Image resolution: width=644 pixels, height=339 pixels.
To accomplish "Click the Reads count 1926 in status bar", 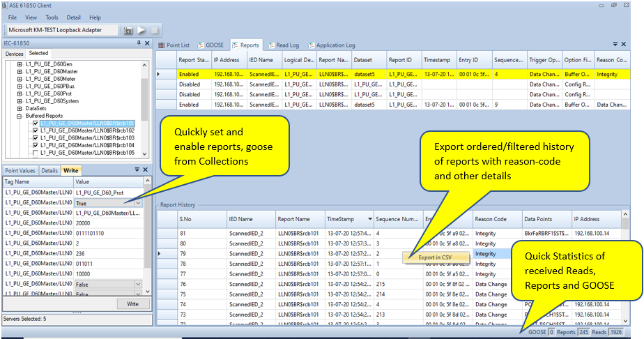I will pos(615,332).
